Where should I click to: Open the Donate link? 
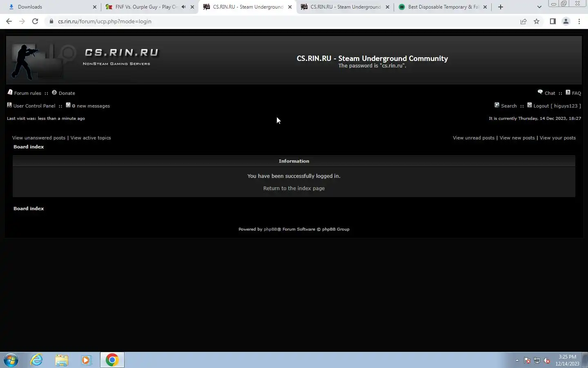[x=67, y=93]
